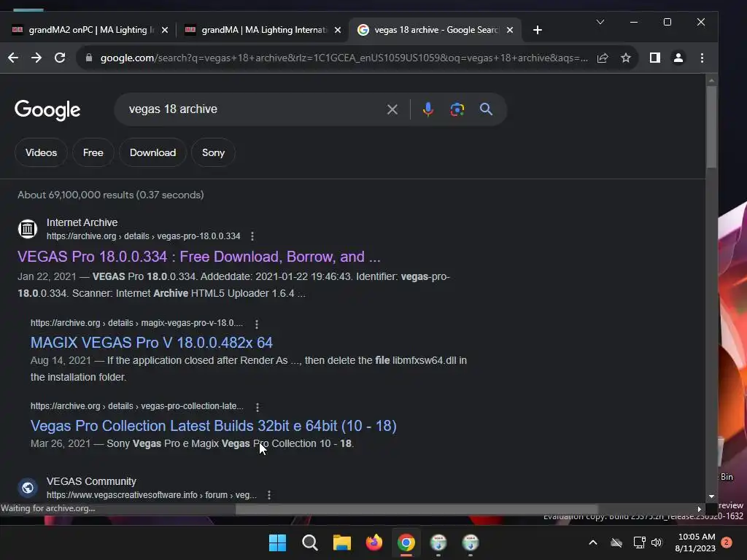The image size is (747, 560).
Task: Start voice search with the microphone icon
Action: (427, 109)
